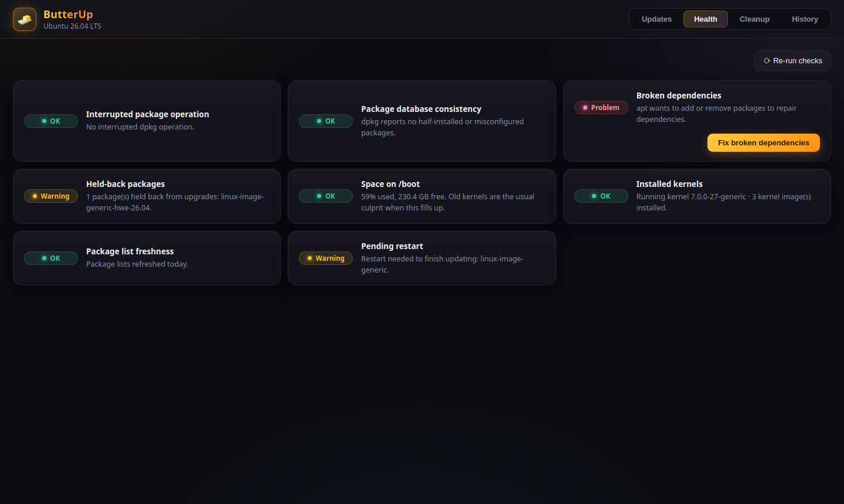Click the ButterUp application title
This screenshot has height=504, width=844.
[x=68, y=15]
